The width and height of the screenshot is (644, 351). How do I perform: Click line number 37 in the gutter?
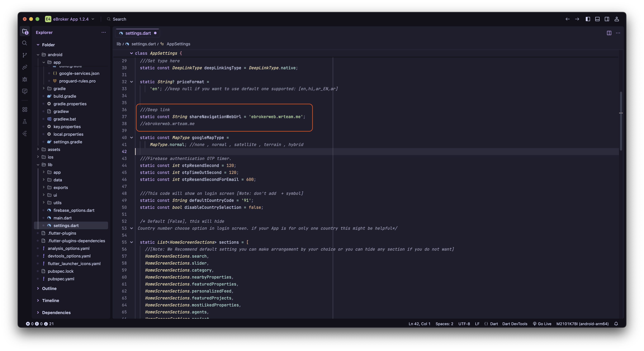tap(124, 117)
